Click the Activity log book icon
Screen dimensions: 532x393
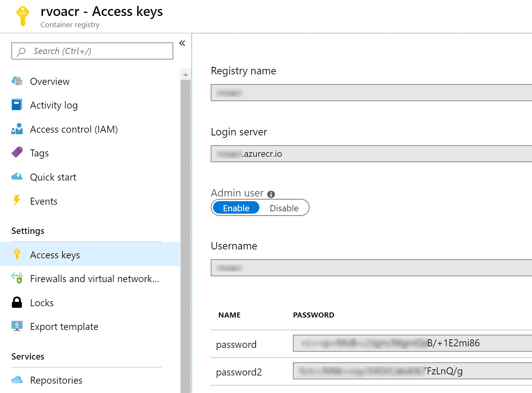[17, 105]
